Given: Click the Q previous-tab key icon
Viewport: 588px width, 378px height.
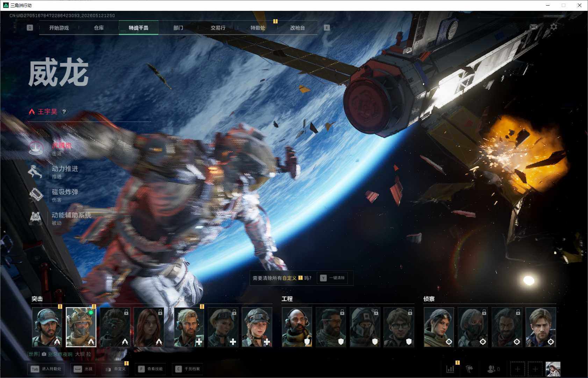Looking at the screenshot, I should tap(30, 28).
